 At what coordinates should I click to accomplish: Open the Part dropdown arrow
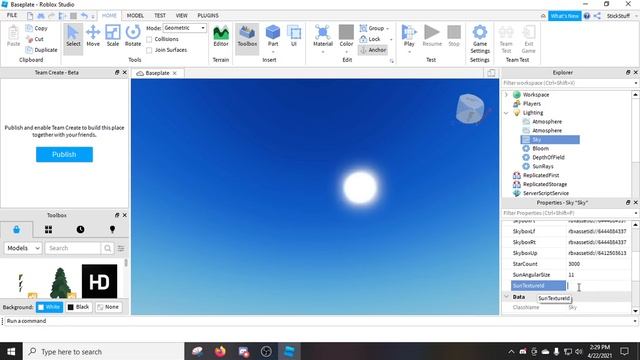click(x=273, y=52)
